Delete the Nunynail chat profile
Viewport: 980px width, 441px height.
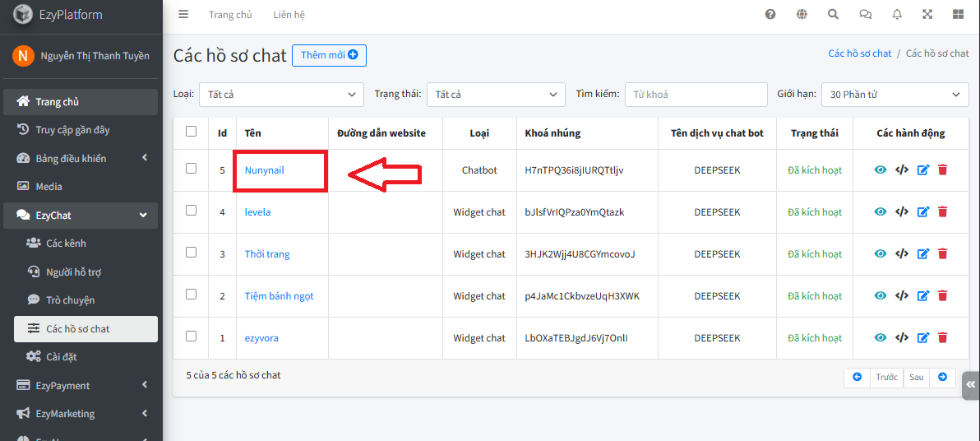pos(943,169)
